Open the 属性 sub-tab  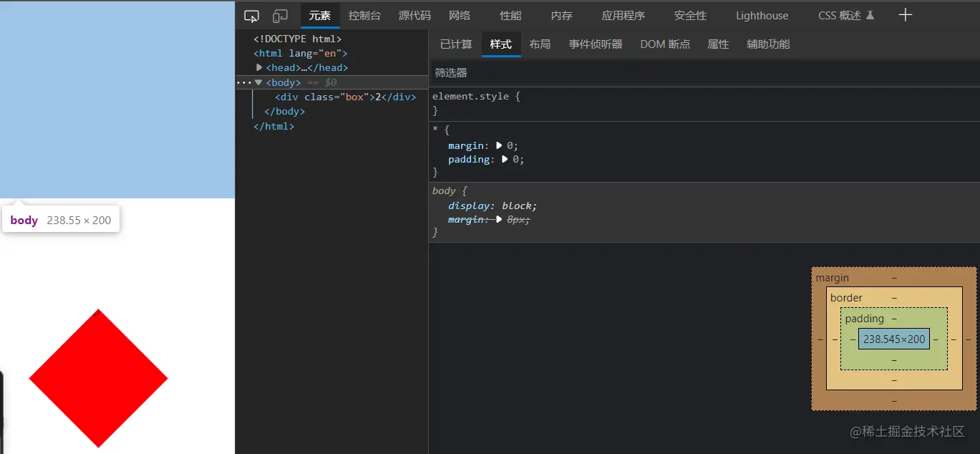click(718, 44)
